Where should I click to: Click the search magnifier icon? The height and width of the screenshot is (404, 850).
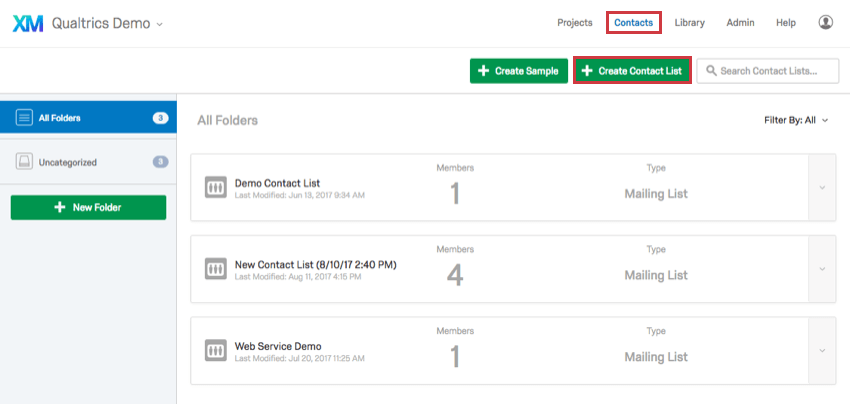(x=711, y=71)
